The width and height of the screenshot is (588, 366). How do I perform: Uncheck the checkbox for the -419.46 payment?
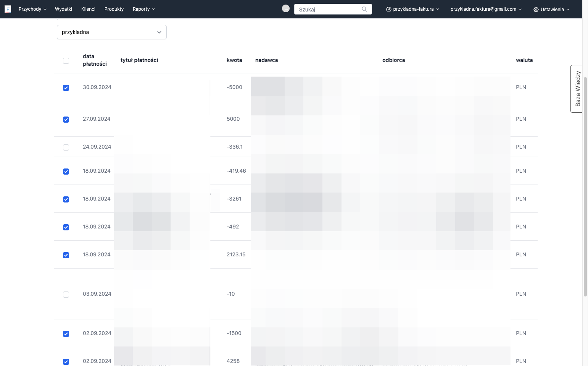(x=66, y=172)
